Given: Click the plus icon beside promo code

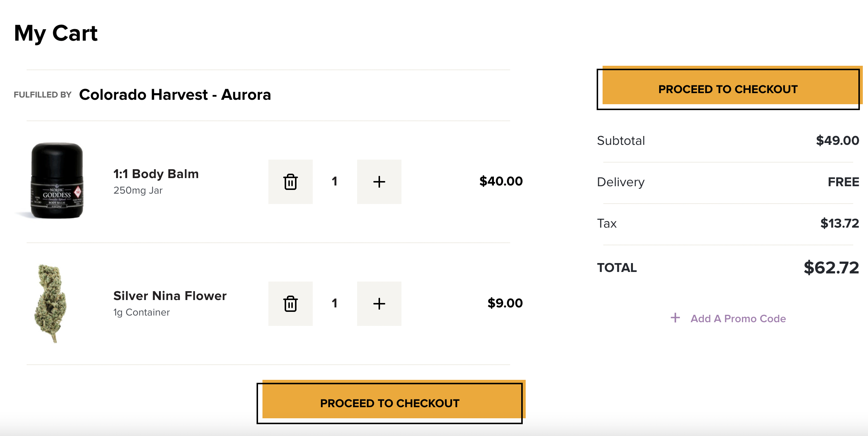Looking at the screenshot, I should 675,318.
